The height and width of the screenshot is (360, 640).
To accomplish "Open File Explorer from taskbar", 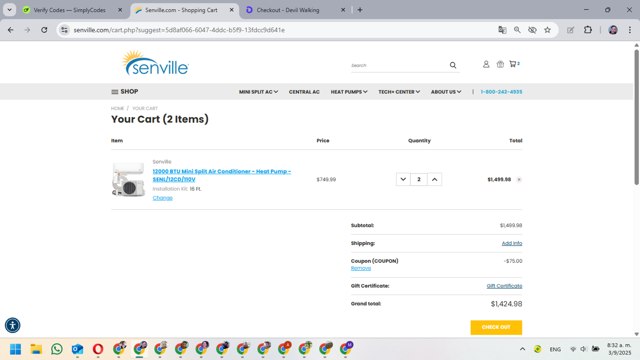I will [36, 349].
